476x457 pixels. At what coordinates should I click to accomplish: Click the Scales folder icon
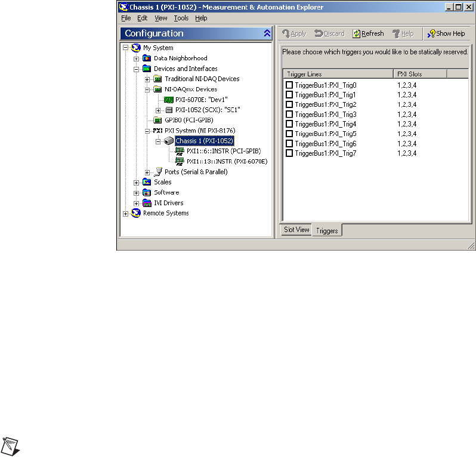147,182
